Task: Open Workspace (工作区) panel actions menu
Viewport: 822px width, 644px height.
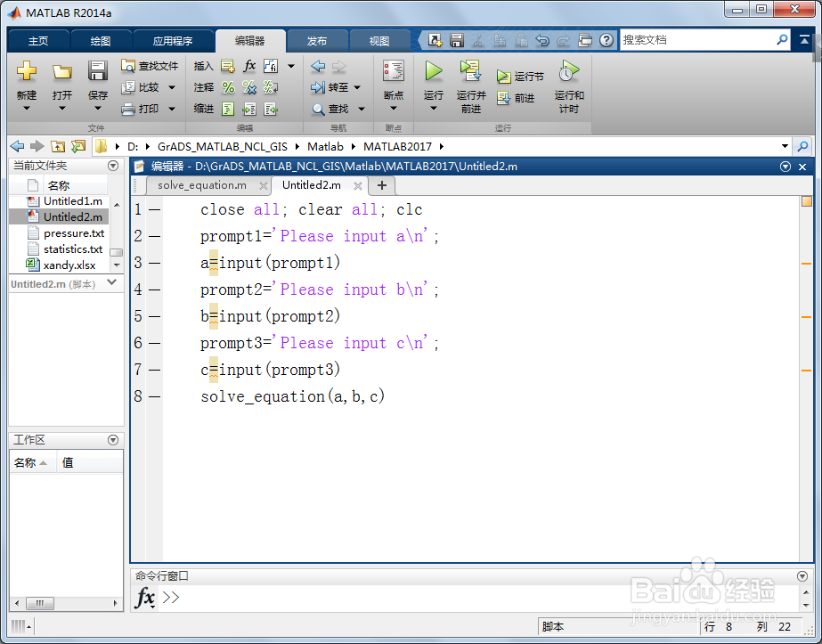Action: pyautogui.click(x=113, y=440)
